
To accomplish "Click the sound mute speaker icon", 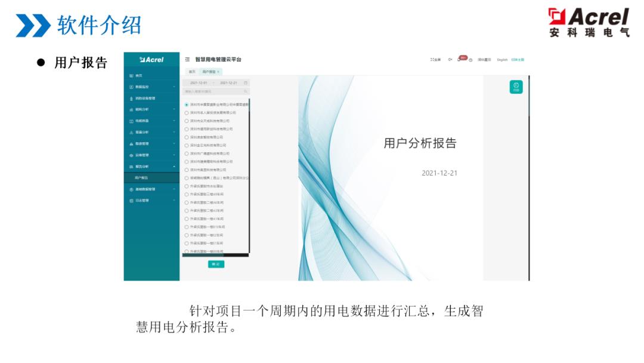I will tap(450, 60).
